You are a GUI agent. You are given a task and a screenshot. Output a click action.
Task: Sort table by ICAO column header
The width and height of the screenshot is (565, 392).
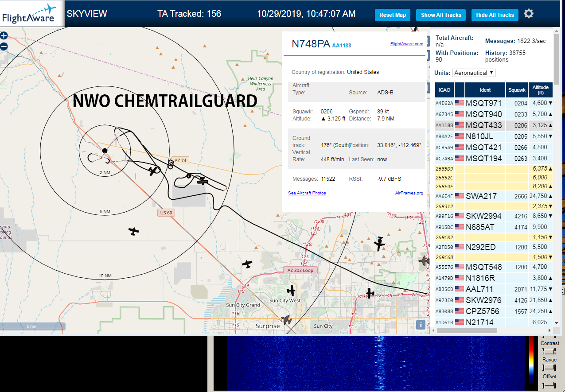click(444, 90)
